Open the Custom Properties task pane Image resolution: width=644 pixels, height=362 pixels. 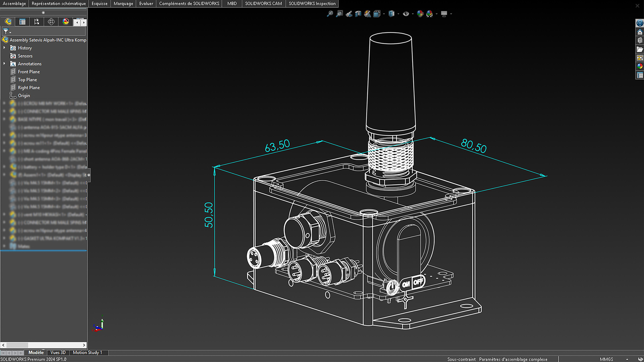point(640,75)
